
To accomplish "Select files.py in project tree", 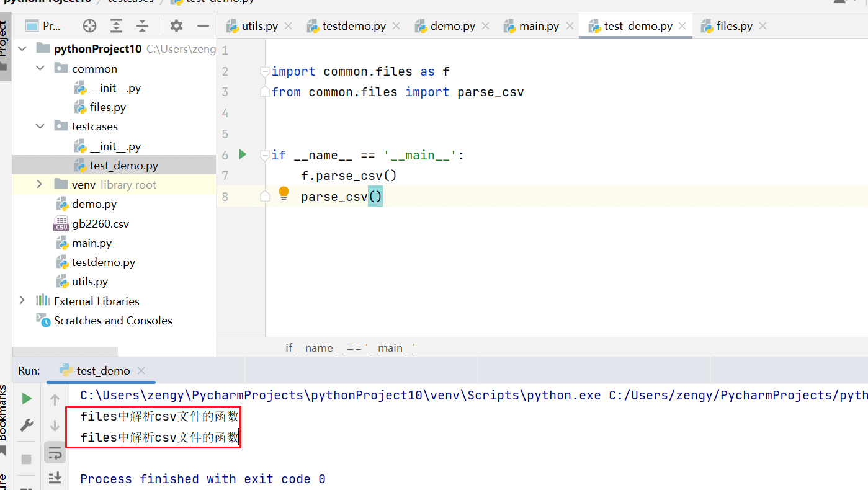I will pyautogui.click(x=108, y=107).
